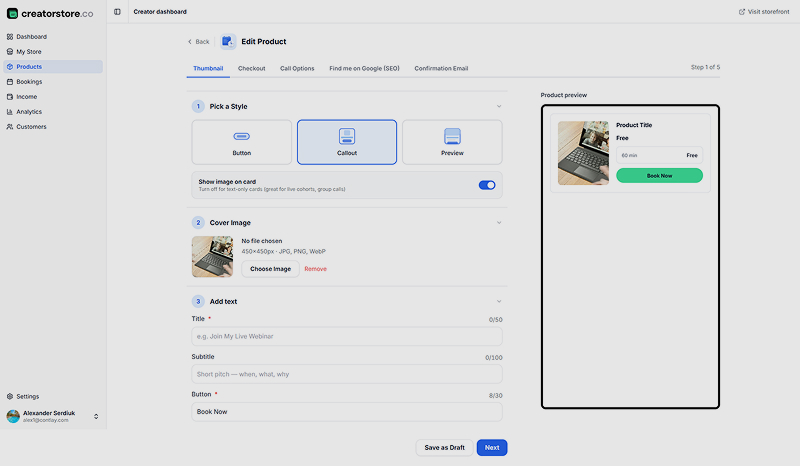The width and height of the screenshot is (800, 466).
Task: Switch to the Checkout tab
Action: click(252, 68)
